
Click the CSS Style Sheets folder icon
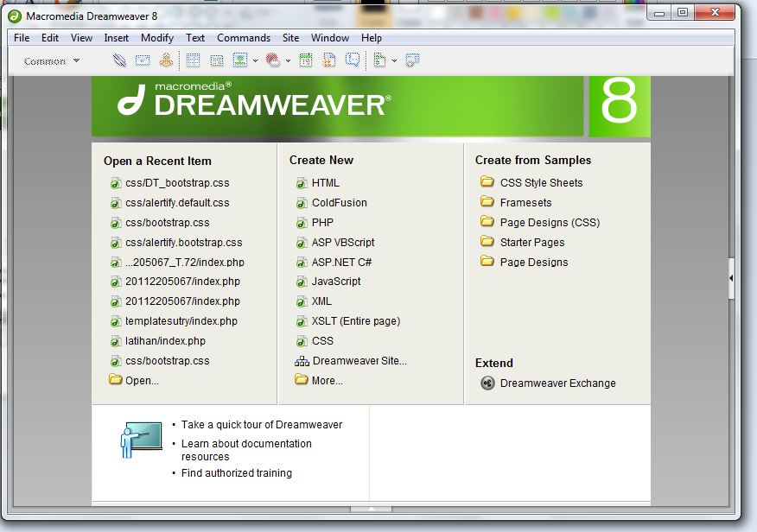487,181
